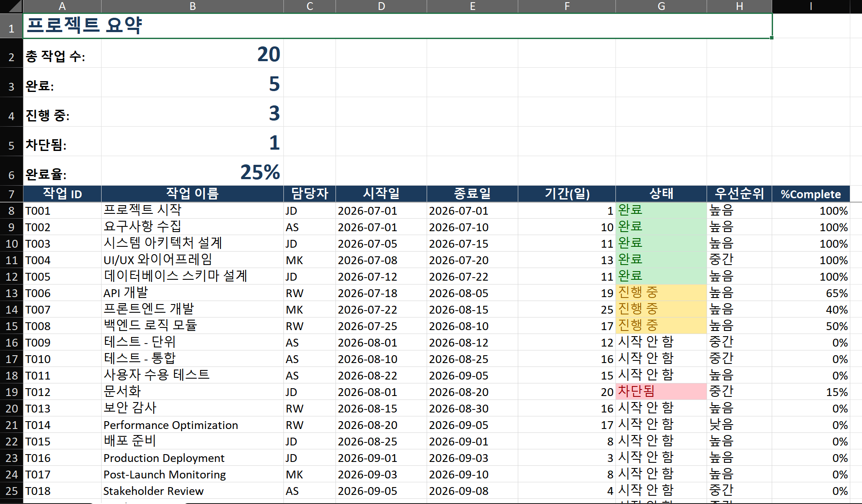Screen dimensions: 862x504
Task: Click the 진행 중 status for T007
Action: pos(661,309)
